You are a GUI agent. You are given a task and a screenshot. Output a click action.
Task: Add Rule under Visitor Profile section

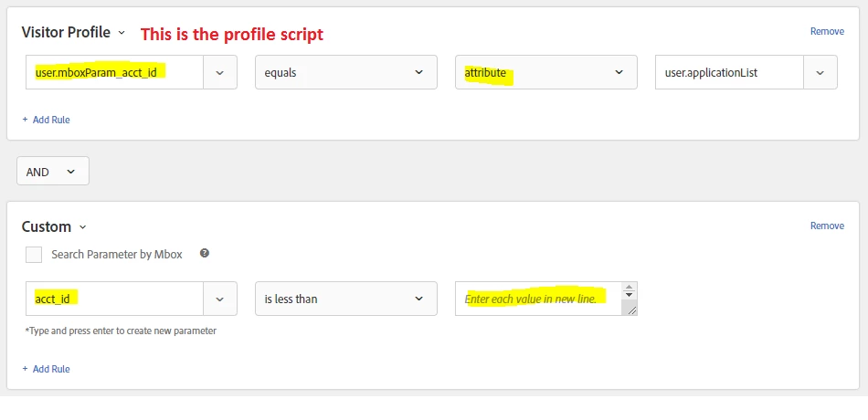pyautogui.click(x=46, y=120)
